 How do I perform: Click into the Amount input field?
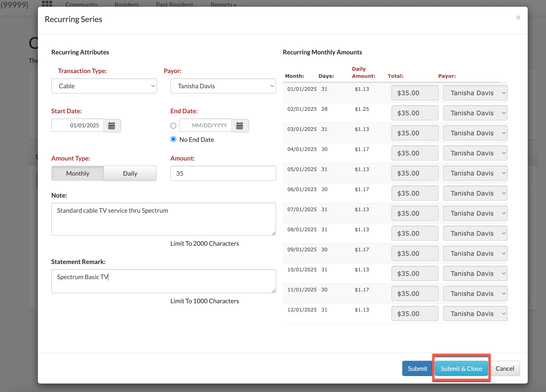coord(223,173)
